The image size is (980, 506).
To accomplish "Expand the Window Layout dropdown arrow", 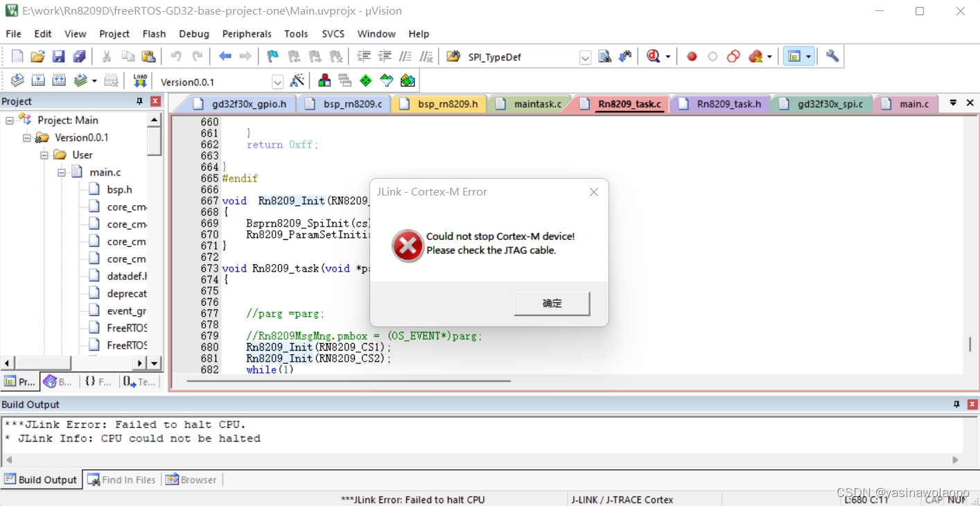I will (809, 56).
